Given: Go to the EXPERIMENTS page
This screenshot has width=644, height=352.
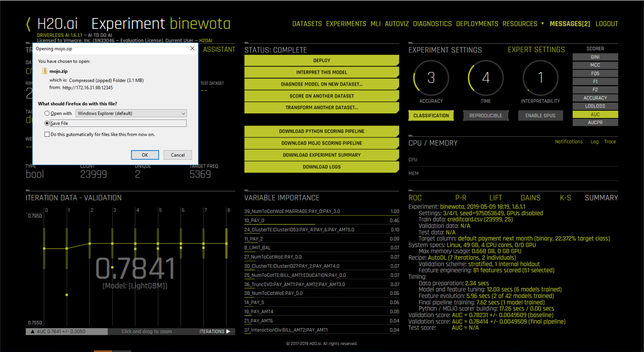Looking at the screenshot, I should [x=346, y=24].
